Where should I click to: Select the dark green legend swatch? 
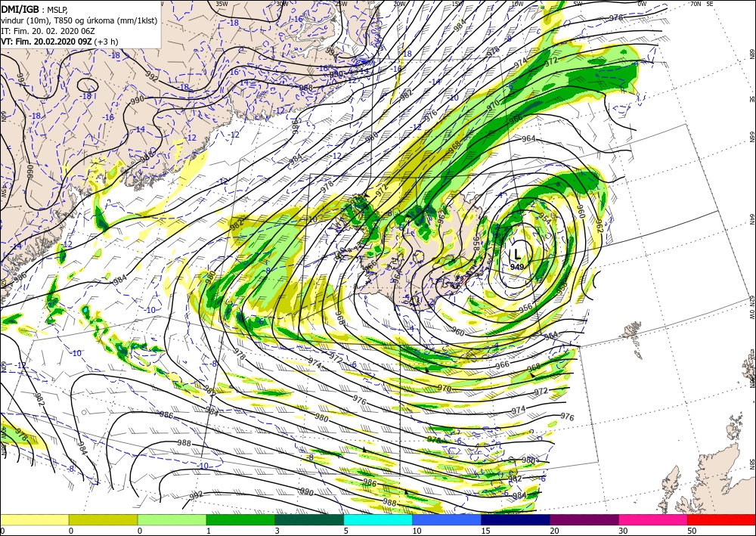point(309,519)
